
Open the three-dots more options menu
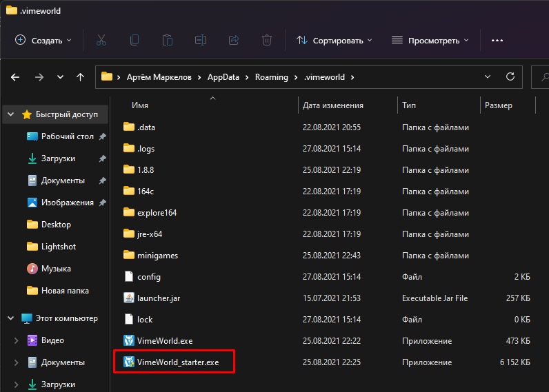pyautogui.click(x=497, y=41)
